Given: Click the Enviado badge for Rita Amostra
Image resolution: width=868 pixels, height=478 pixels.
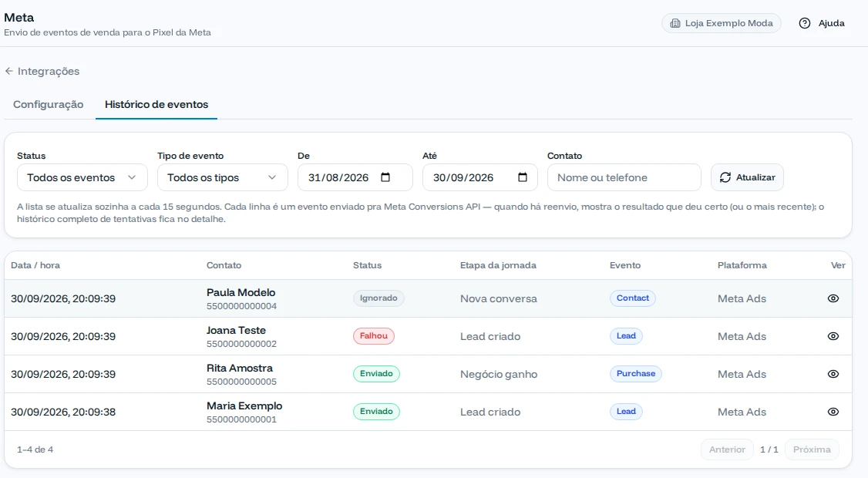Looking at the screenshot, I should click(376, 373).
